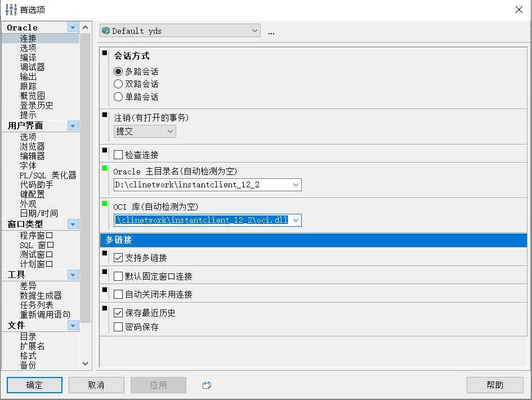Open the 键配置 preferences page
532x400 pixels.
pos(32,194)
